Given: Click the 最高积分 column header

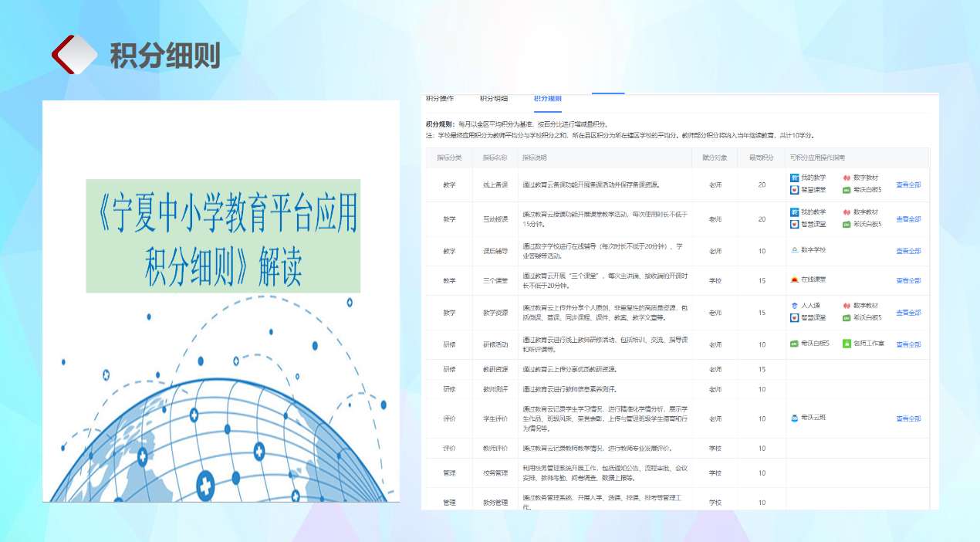Looking at the screenshot, I should tap(761, 158).
